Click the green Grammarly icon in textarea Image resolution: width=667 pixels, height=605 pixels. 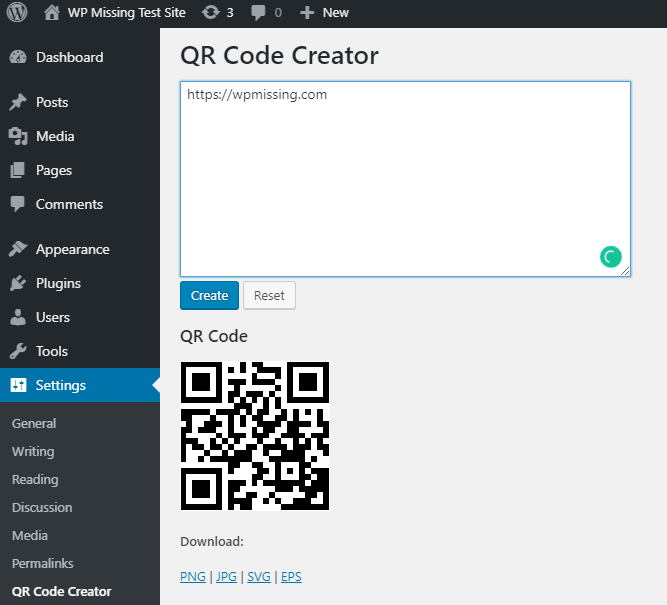(611, 257)
